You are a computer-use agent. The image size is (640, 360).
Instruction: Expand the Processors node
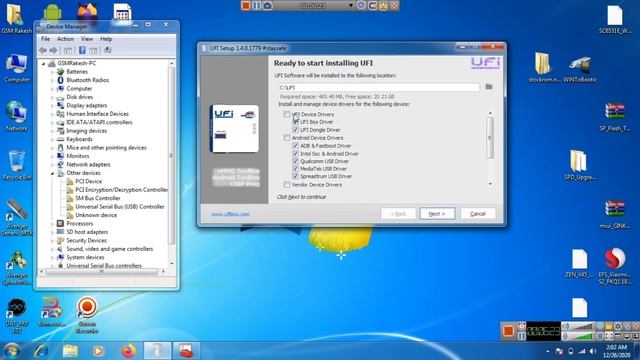(52, 224)
